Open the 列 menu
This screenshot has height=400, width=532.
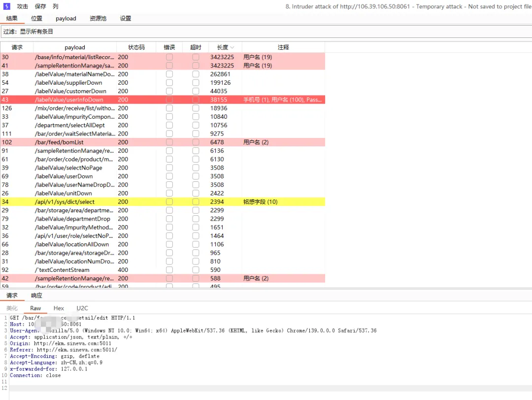pos(56,6)
